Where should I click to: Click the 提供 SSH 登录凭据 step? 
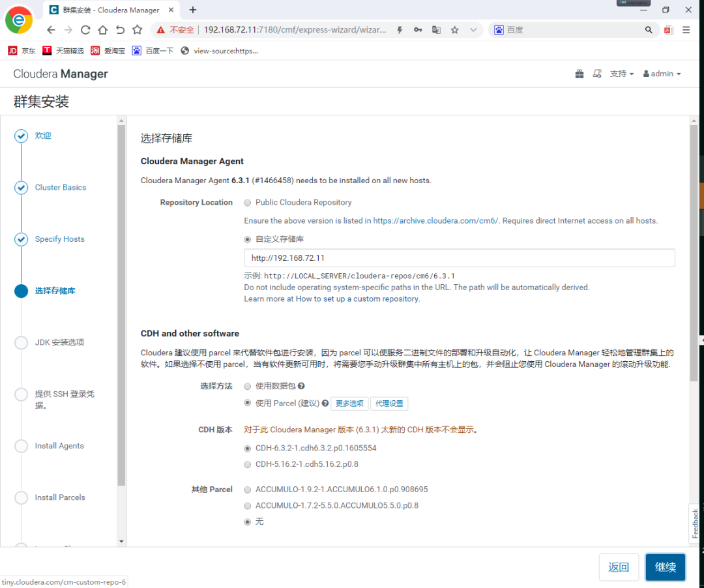pos(65,400)
